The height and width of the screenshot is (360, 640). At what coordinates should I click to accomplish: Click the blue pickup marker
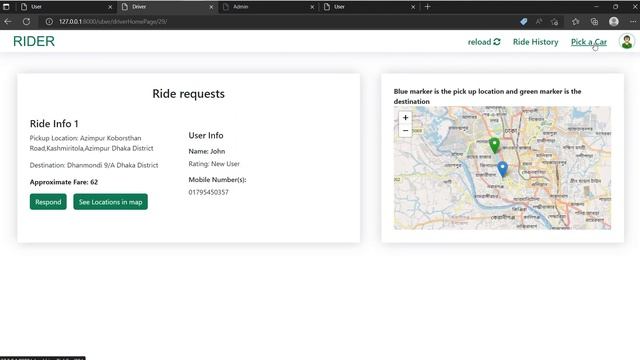pyautogui.click(x=502, y=169)
